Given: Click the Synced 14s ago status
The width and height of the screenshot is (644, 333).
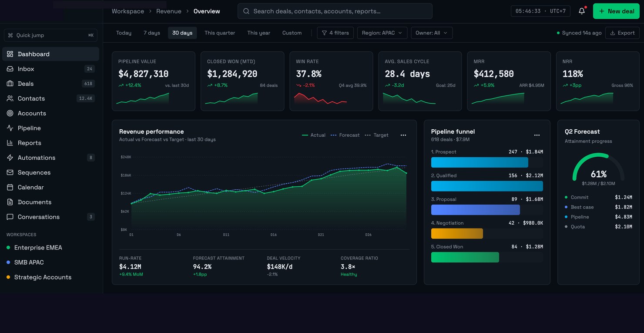Looking at the screenshot, I should click(579, 33).
